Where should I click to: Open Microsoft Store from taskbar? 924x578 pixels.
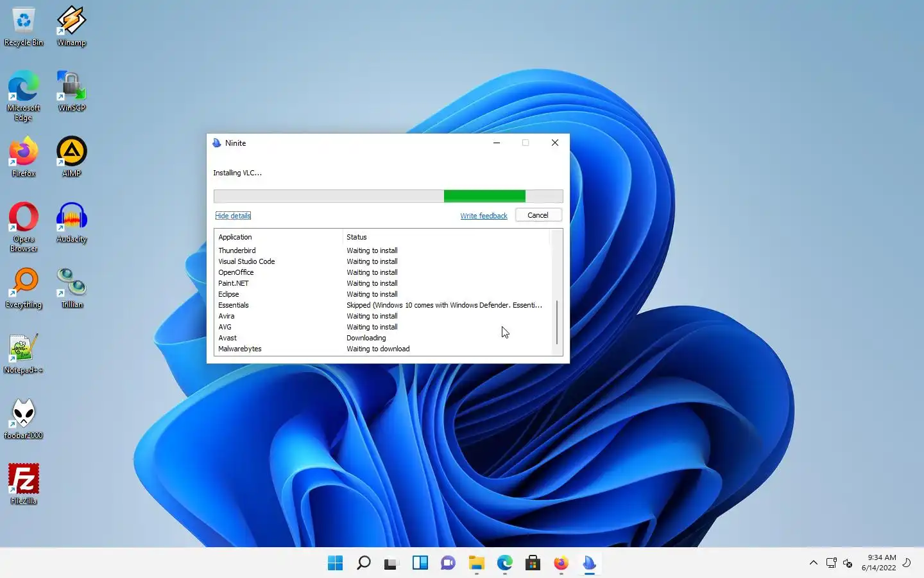533,563
